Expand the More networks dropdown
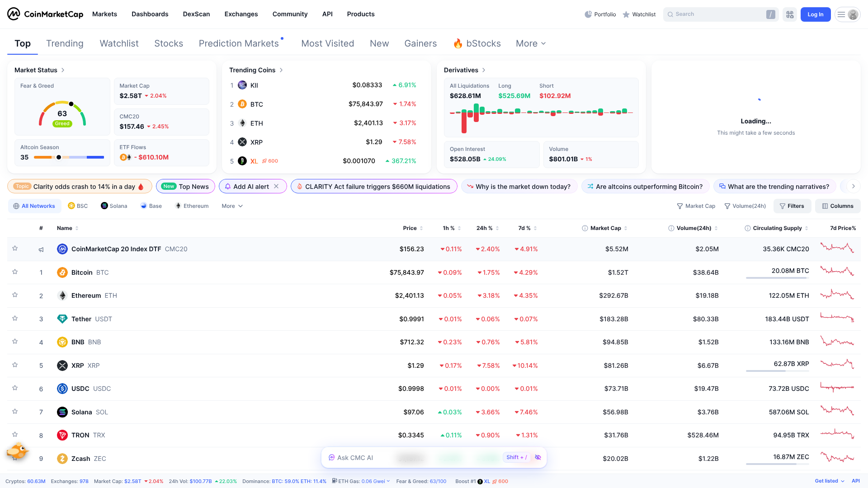This screenshot has width=868, height=488. coord(232,206)
